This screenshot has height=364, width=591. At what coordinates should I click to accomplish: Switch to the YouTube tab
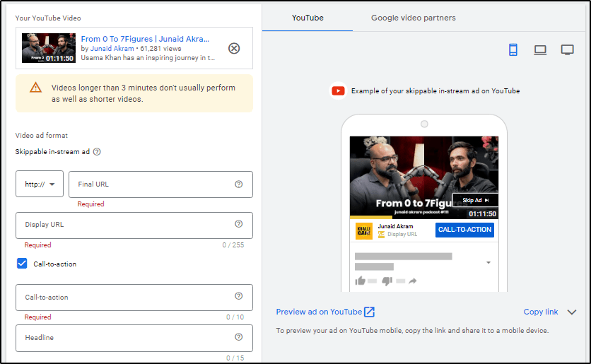point(308,18)
